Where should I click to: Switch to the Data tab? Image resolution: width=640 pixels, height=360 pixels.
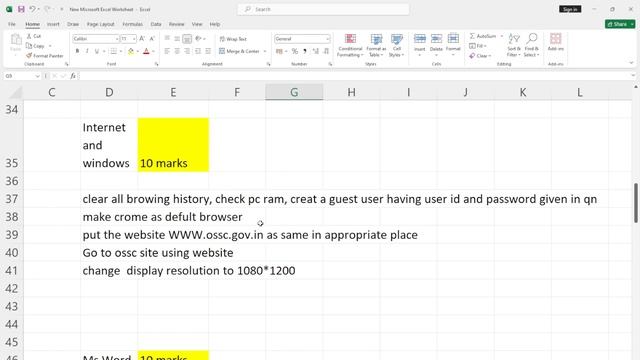[x=156, y=24]
